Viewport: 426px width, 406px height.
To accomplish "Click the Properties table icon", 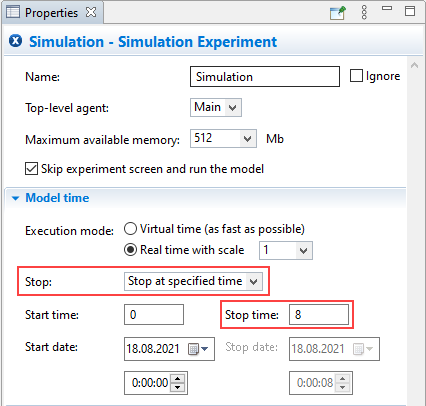I will pyautogui.click(x=13, y=12).
